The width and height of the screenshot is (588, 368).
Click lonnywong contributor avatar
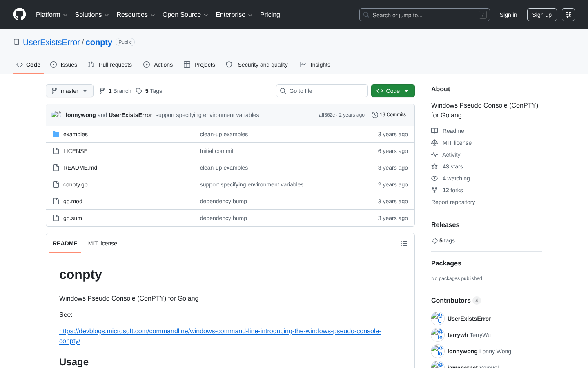coord(438,351)
